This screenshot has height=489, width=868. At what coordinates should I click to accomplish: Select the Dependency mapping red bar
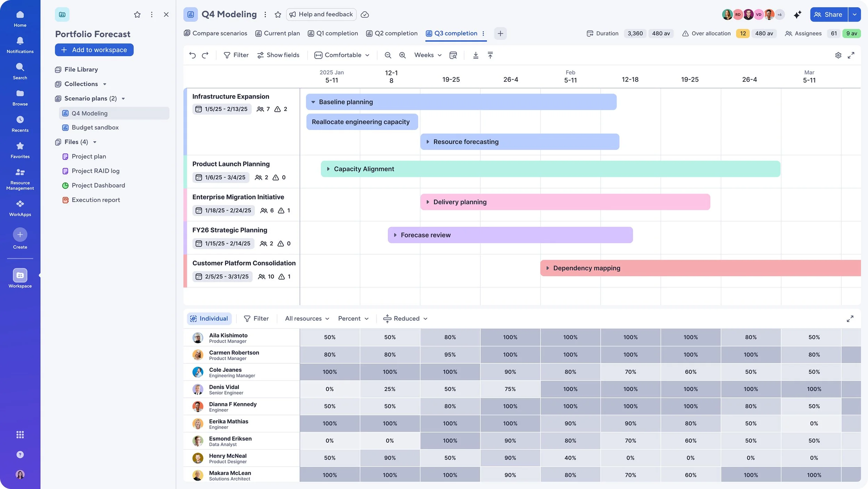[x=700, y=268]
